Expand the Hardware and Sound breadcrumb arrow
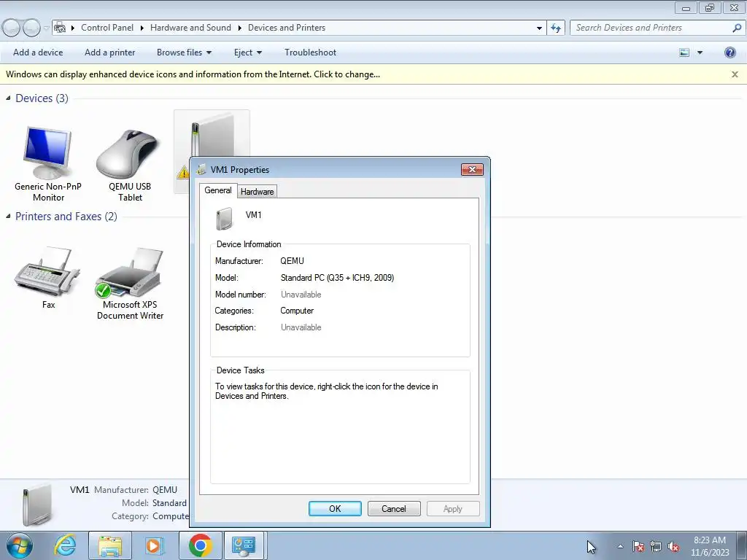The height and width of the screenshot is (560, 747). tap(239, 28)
